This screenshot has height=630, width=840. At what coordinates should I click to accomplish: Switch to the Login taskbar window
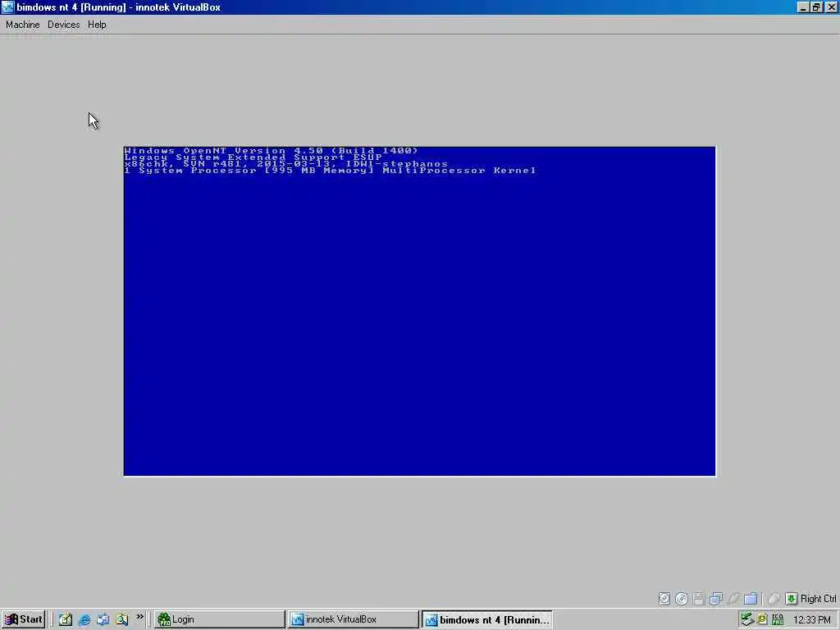tap(220, 619)
